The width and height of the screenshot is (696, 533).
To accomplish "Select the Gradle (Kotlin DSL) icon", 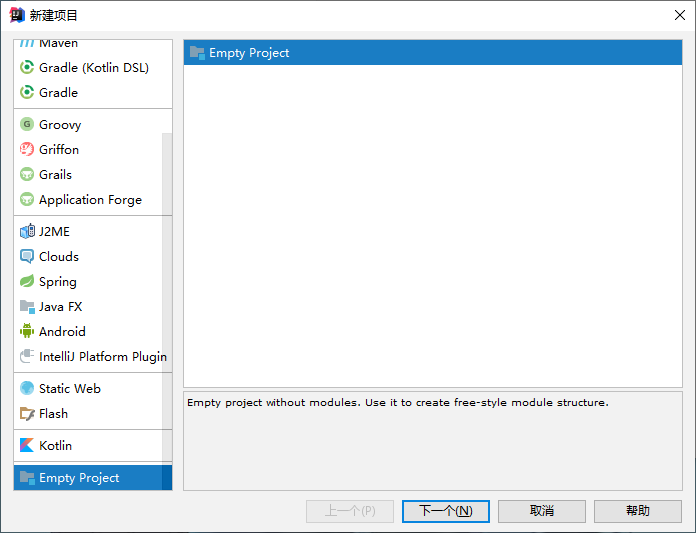I will [x=27, y=67].
